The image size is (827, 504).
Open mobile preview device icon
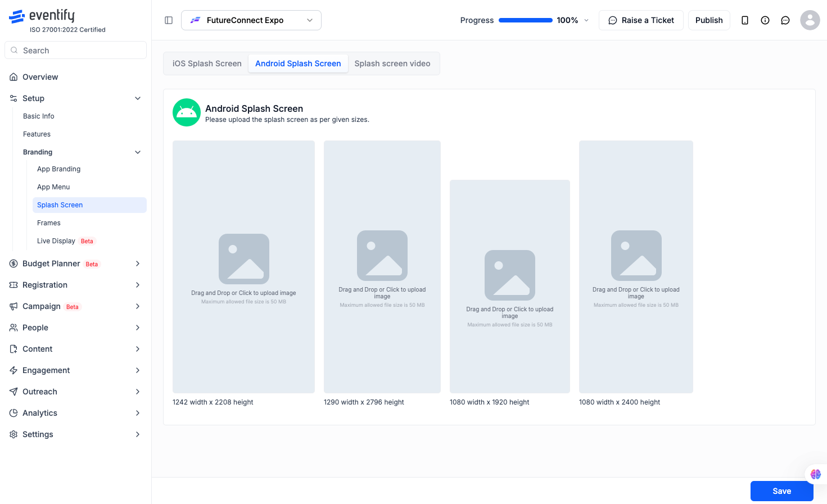(x=745, y=20)
